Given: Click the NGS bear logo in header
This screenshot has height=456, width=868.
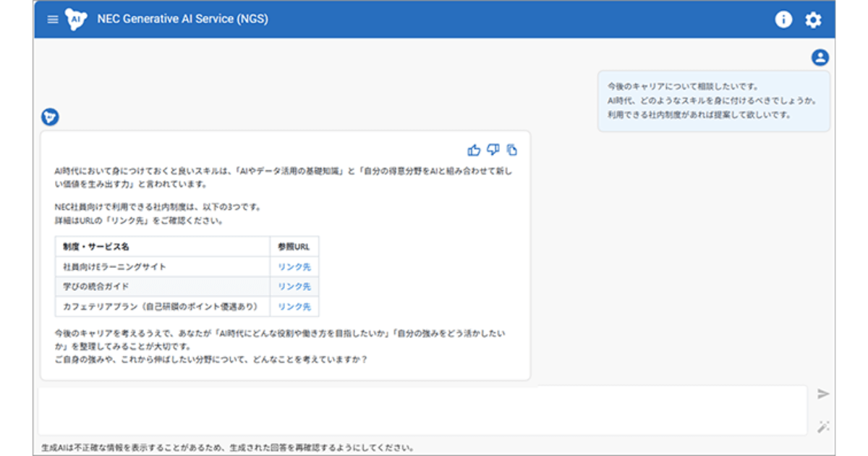Looking at the screenshot, I should pos(76,20).
